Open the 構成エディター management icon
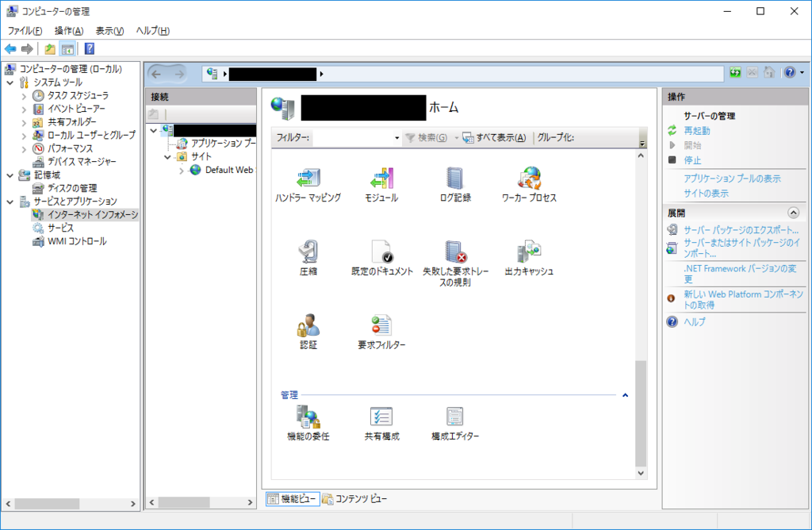This screenshot has width=812, height=530. 455,423
